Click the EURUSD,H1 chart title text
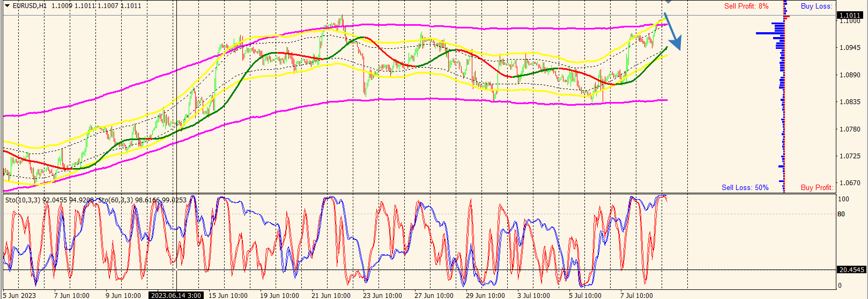The width and height of the screenshot is (868, 299). point(29,6)
